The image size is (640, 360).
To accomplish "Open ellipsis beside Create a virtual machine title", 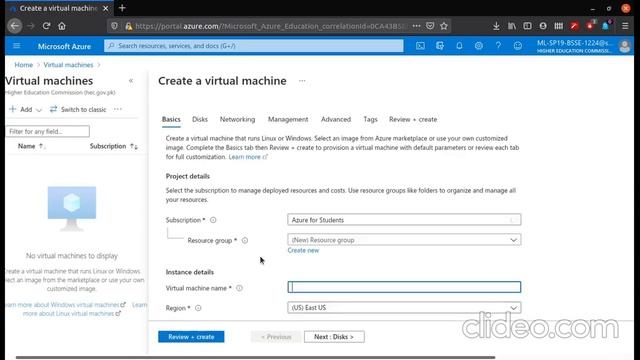I will (x=302, y=81).
